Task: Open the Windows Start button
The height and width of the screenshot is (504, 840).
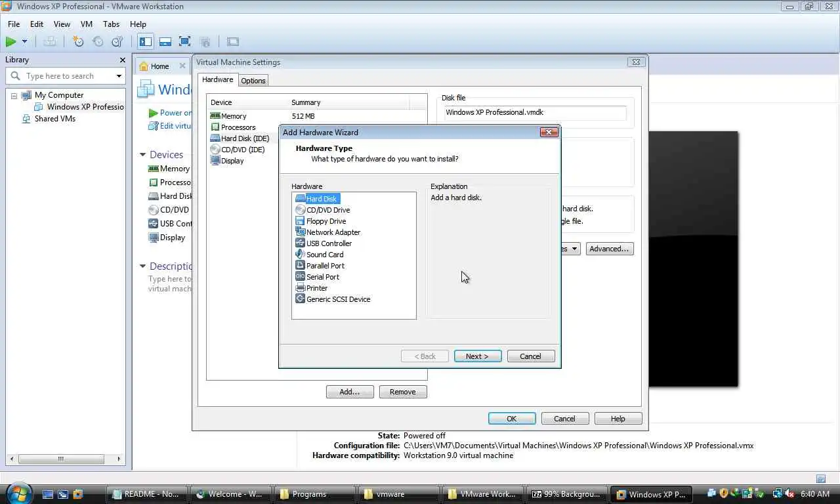Action: coord(18,493)
